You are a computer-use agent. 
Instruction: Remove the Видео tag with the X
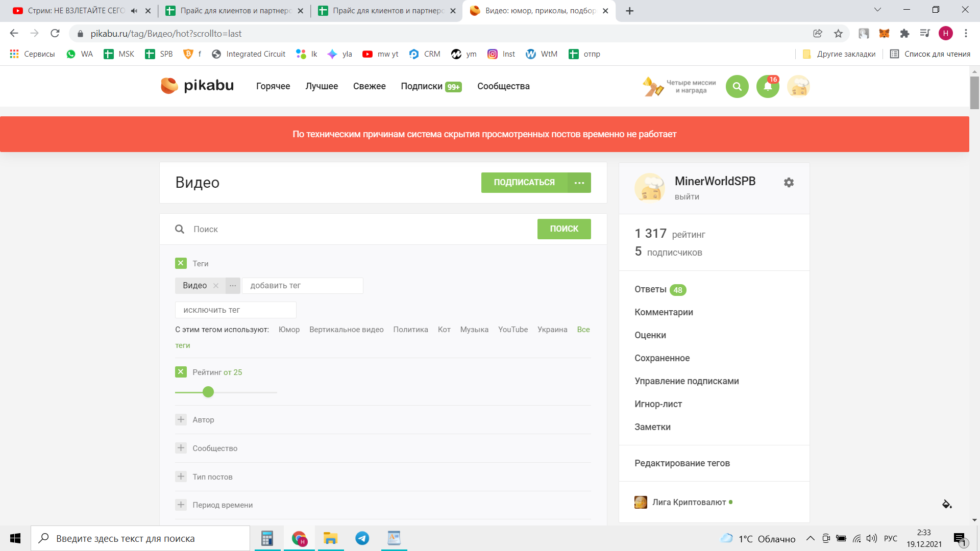tap(216, 286)
